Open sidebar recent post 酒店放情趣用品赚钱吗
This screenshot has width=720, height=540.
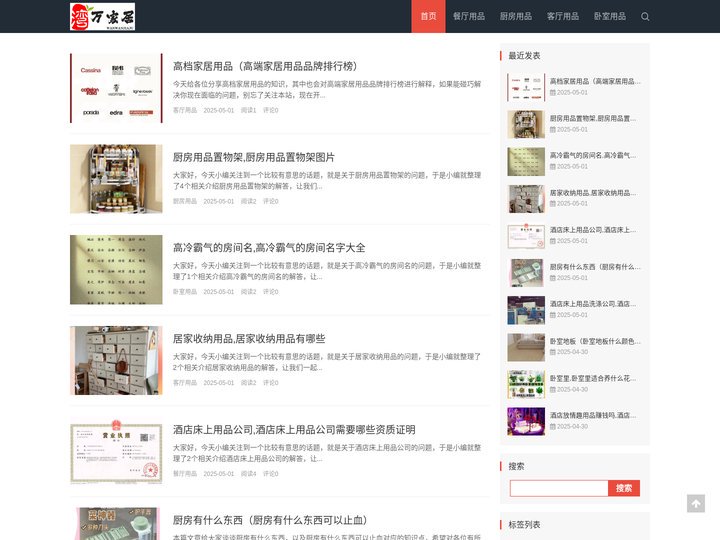pos(592,415)
